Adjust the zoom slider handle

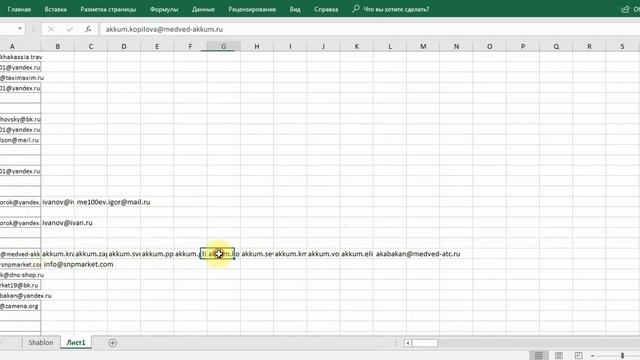coord(622,356)
